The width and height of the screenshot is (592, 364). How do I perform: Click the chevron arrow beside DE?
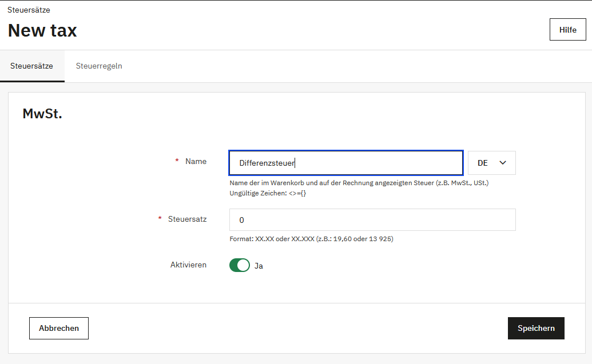point(503,163)
